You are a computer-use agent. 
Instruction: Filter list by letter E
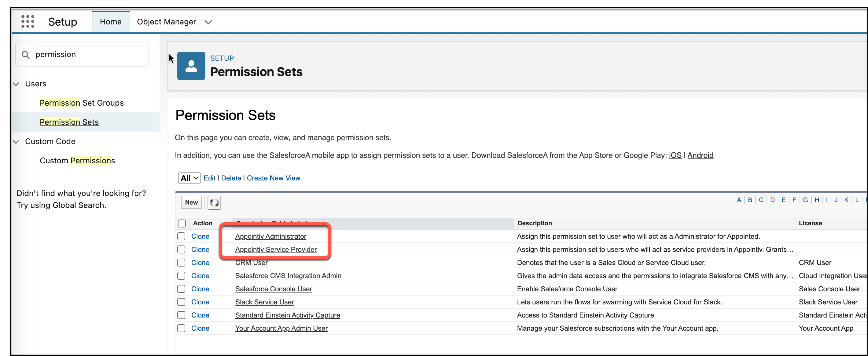click(x=783, y=200)
